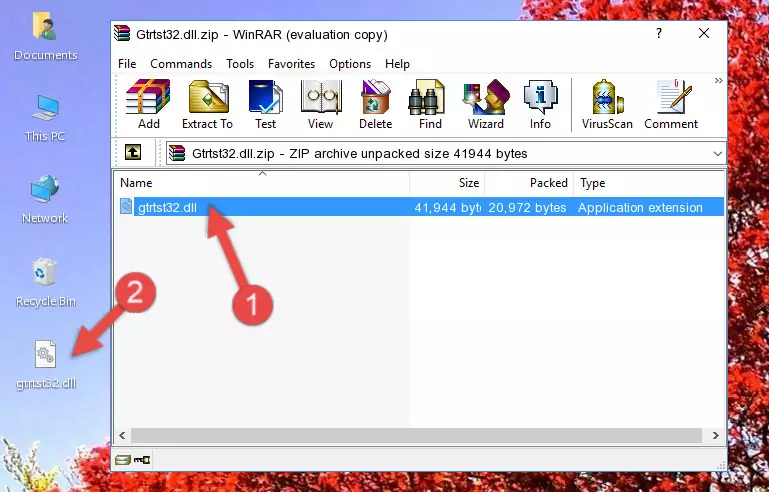769x492 pixels.
Task: Open the Extract To tool
Action: pos(207,104)
